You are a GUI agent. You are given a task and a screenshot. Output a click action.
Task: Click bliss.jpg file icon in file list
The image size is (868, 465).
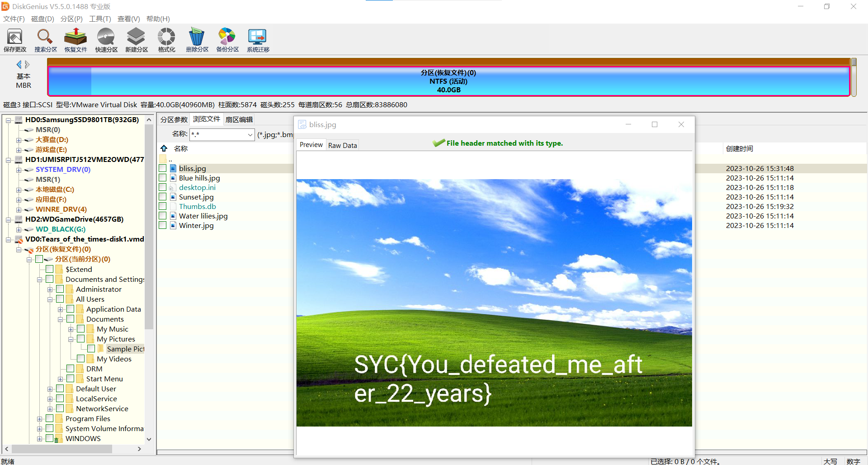[x=173, y=168]
